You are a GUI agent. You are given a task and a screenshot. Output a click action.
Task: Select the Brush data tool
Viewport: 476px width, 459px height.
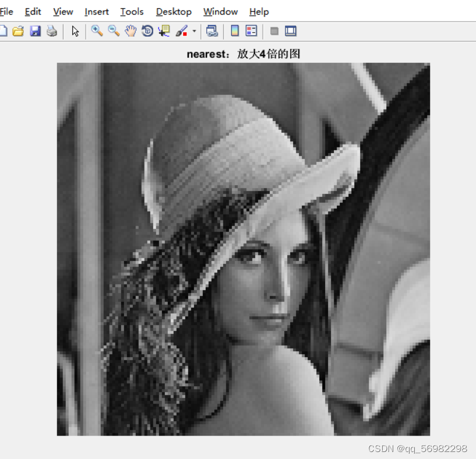(x=182, y=31)
